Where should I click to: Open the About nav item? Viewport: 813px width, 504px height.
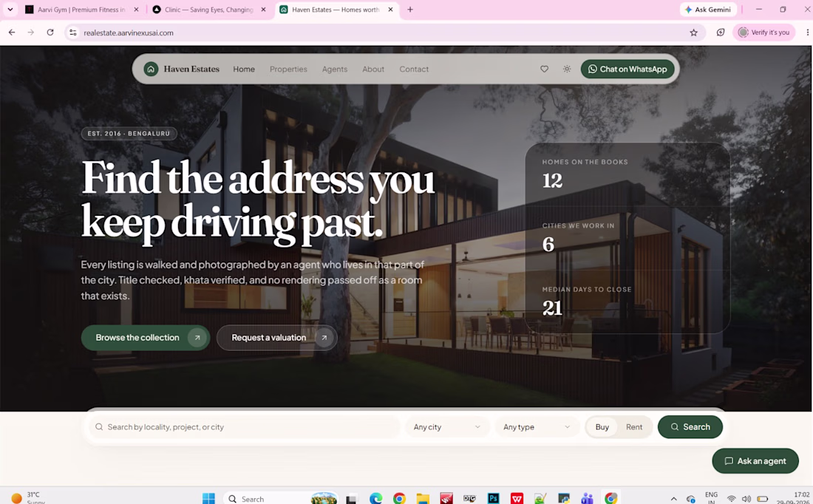[373, 69]
